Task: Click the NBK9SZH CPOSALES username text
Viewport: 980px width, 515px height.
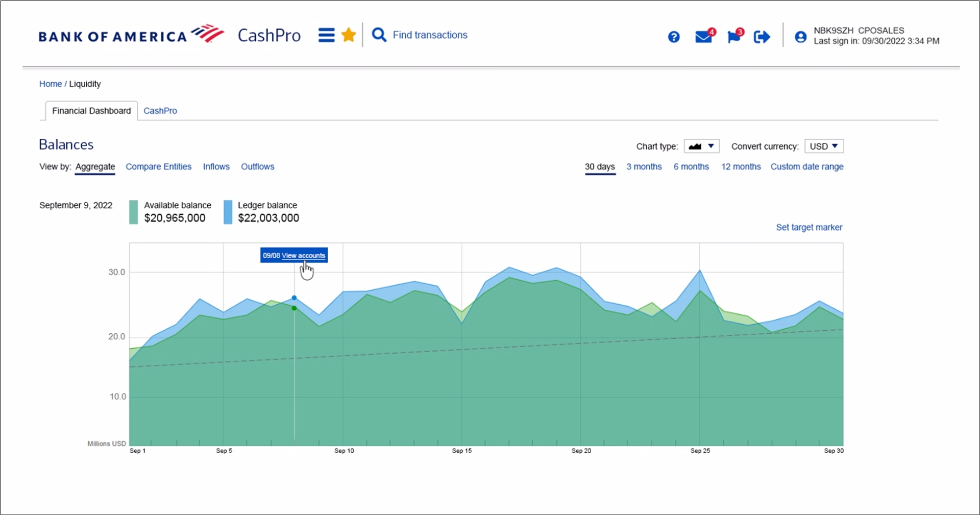Action: point(859,31)
